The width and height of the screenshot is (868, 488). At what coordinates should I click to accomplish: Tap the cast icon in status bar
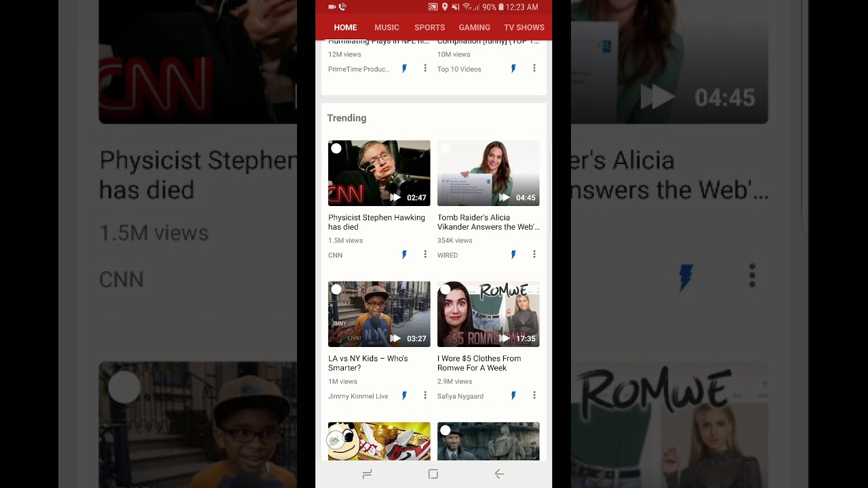[x=433, y=7]
